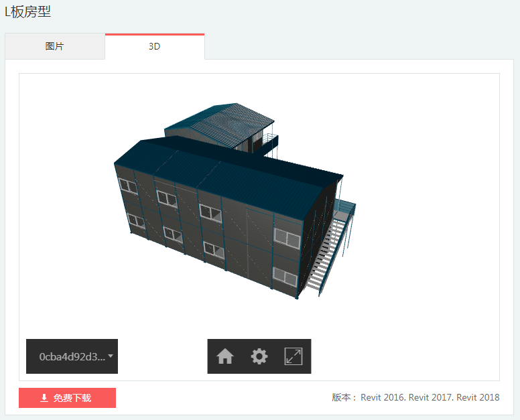Screen dimensions: 520x420
Task: Enter fullscreen using the expand arrows icon
Action: (293, 356)
